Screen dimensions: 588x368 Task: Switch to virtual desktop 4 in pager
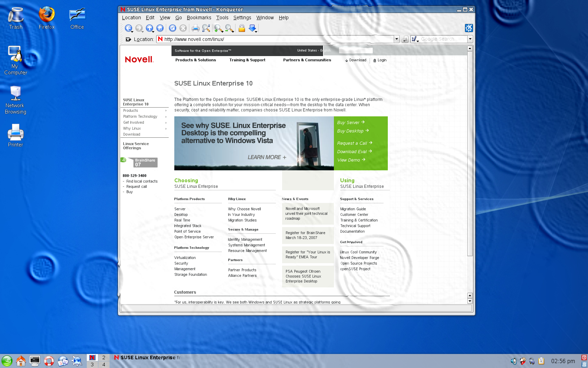click(x=104, y=364)
